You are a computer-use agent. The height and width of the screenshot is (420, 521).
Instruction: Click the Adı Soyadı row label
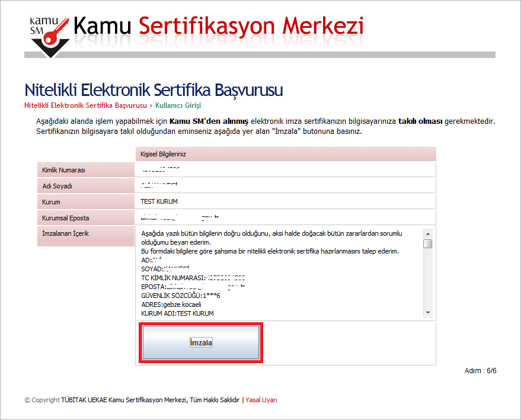86,186
